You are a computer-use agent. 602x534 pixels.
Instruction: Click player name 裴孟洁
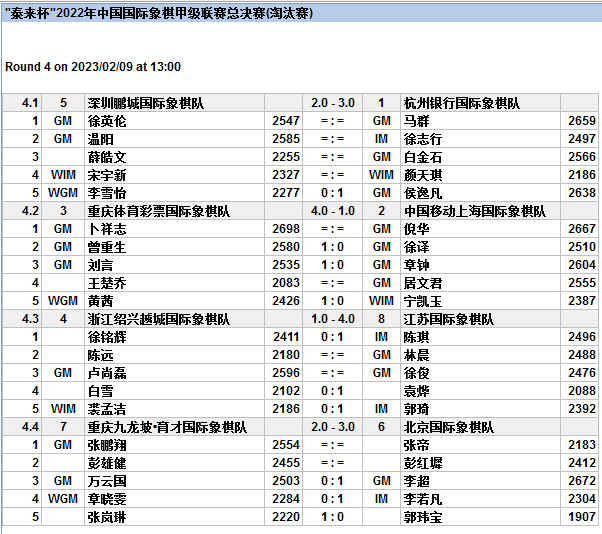(x=107, y=409)
